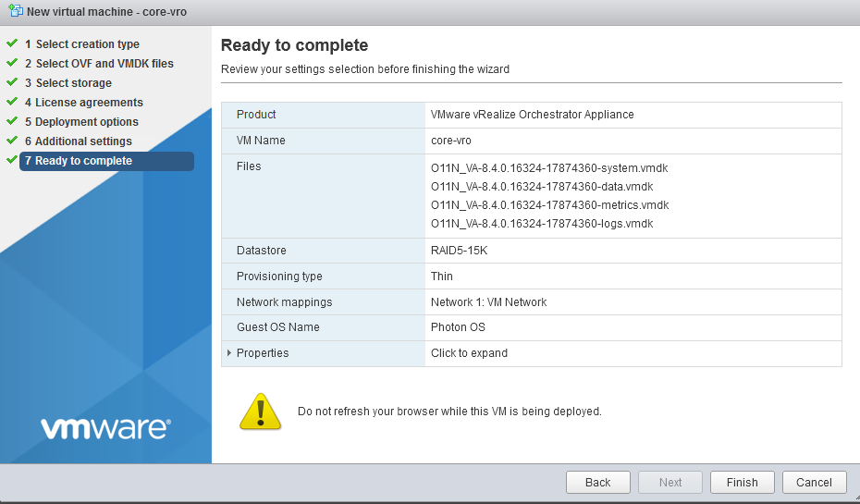Click the Back button
This screenshot has height=504, width=860.
[597, 482]
